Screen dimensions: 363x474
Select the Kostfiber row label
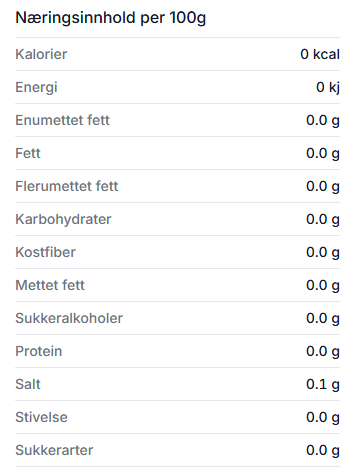(x=45, y=252)
